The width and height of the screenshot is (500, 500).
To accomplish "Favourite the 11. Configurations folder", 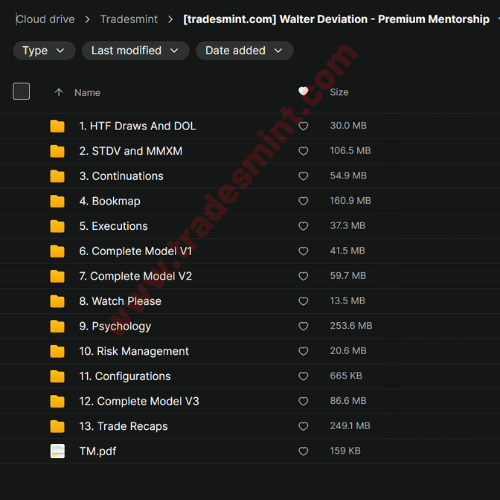I will point(303,376).
